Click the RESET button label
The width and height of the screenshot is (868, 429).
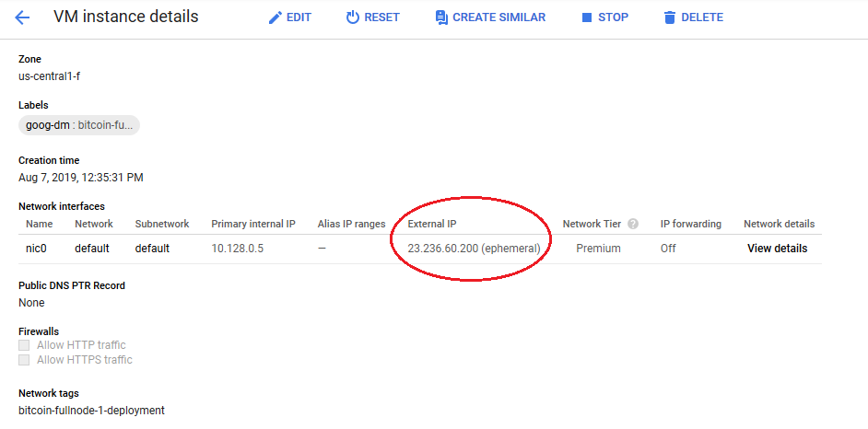[382, 17]
